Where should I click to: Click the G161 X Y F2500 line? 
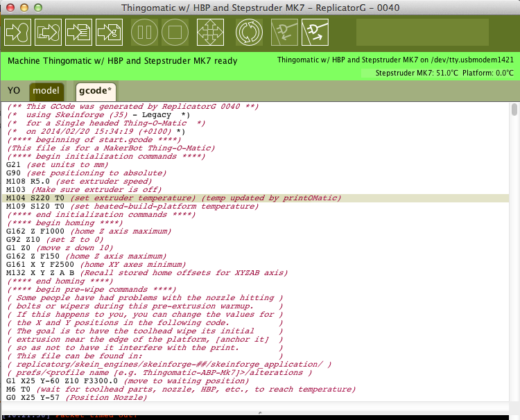tap(96, 265)
